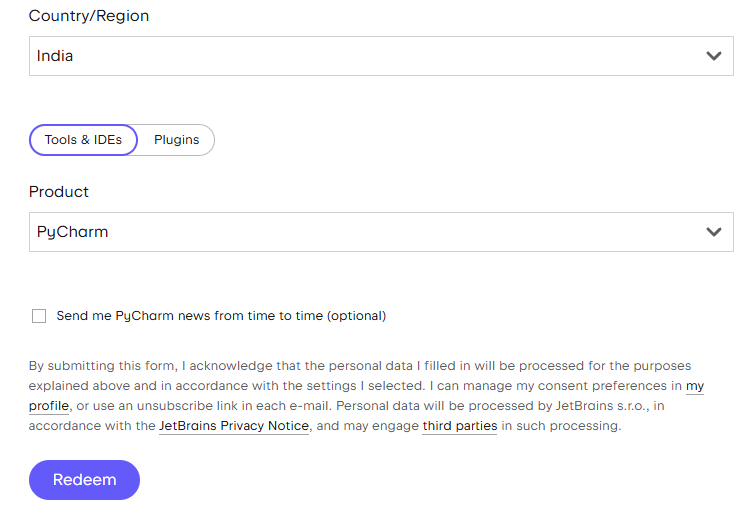Expand the Product chevron arrow
This screenshot has width=743, height=510.
click(x=713, y=232)
